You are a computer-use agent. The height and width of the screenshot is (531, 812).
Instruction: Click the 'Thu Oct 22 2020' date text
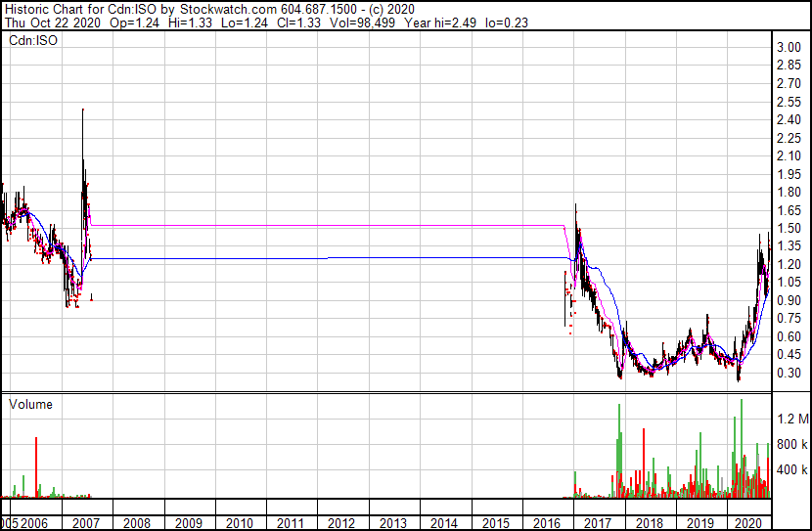coord(52,22)
